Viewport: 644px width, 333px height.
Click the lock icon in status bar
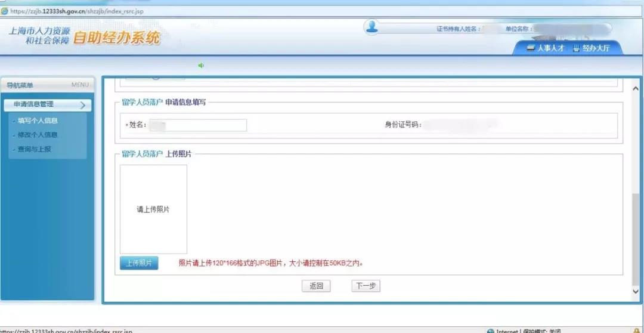(x=637, y=331)
